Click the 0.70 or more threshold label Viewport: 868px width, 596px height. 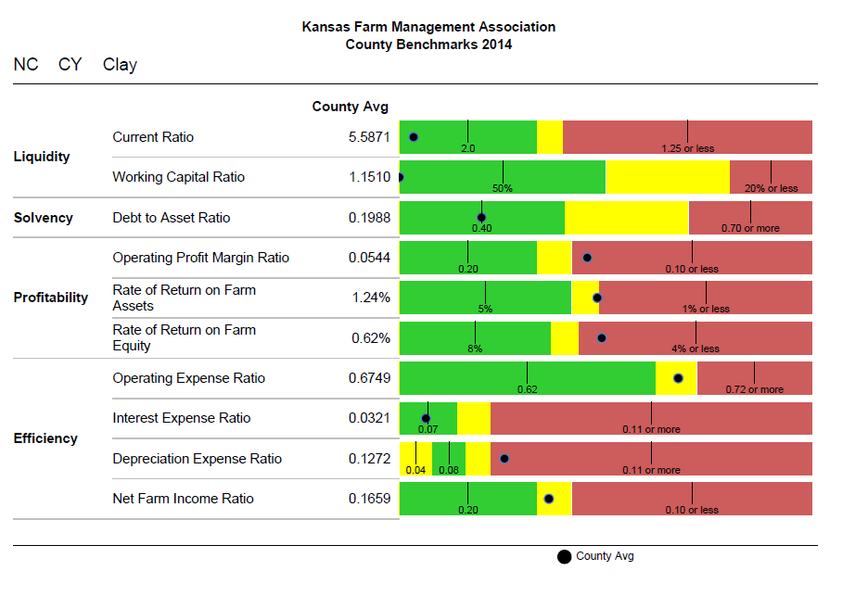(x=750, y=228)
